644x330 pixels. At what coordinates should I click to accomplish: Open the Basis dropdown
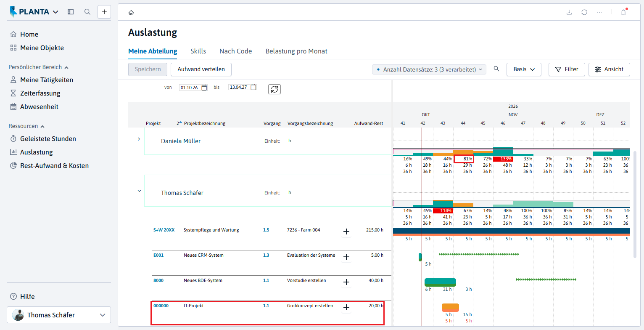tap(524, 69)
